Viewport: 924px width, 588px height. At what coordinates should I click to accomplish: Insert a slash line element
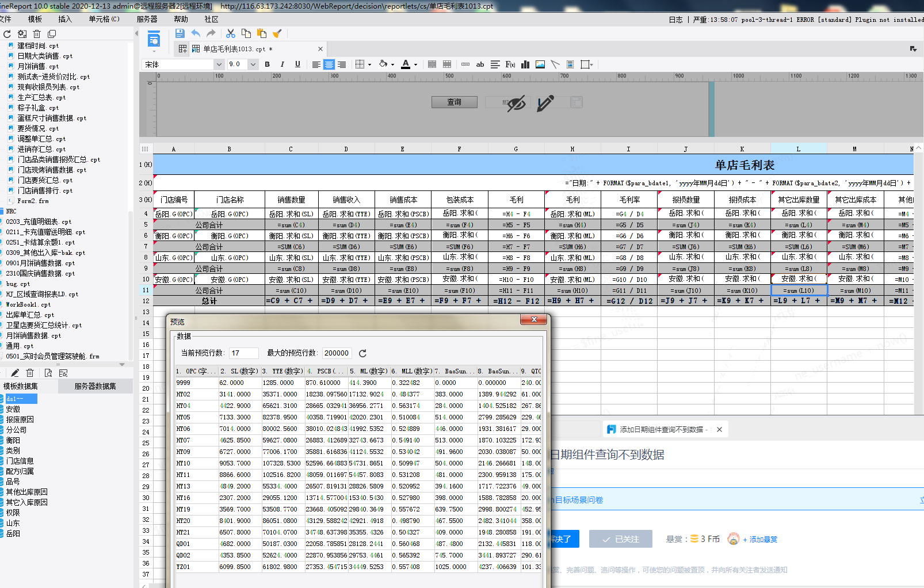[555, 64]
